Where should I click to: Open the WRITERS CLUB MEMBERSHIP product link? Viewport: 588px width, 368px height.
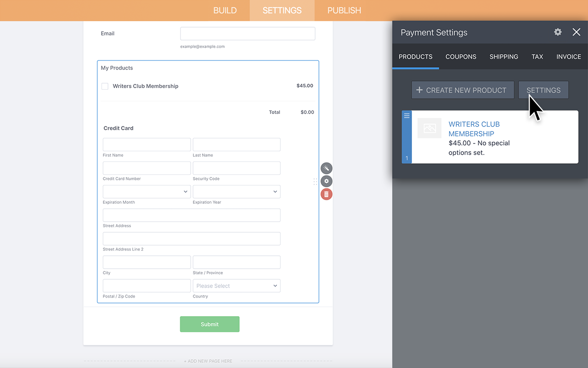(x=474, y=129)
